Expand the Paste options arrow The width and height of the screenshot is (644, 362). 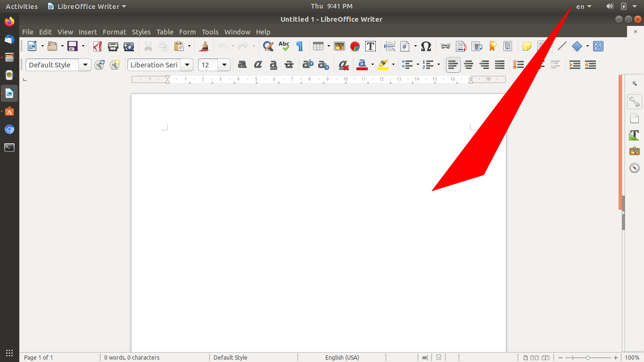(x=189, y=46)
